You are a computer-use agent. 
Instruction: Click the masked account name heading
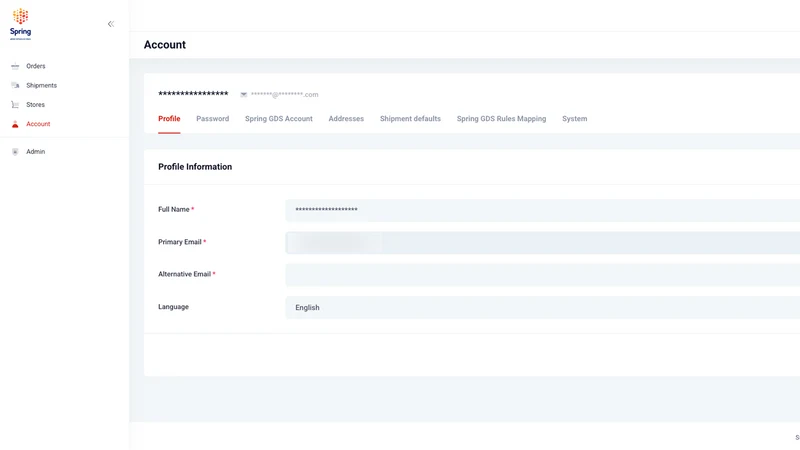[x=193, y=94]
